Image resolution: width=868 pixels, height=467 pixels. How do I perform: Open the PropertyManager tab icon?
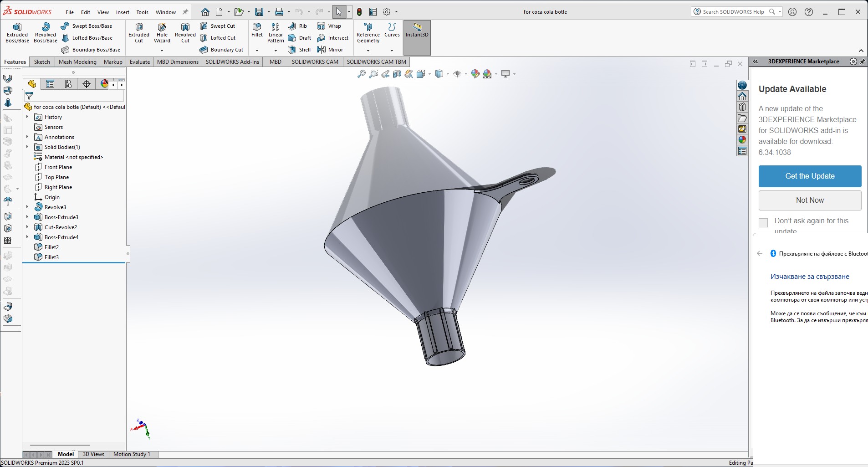(50, 84)
